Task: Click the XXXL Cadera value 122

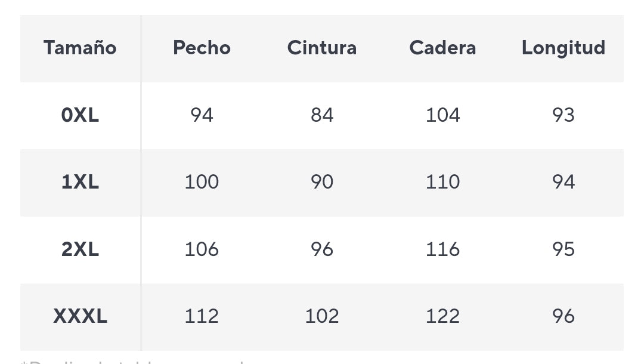Action: coord(442,316)
